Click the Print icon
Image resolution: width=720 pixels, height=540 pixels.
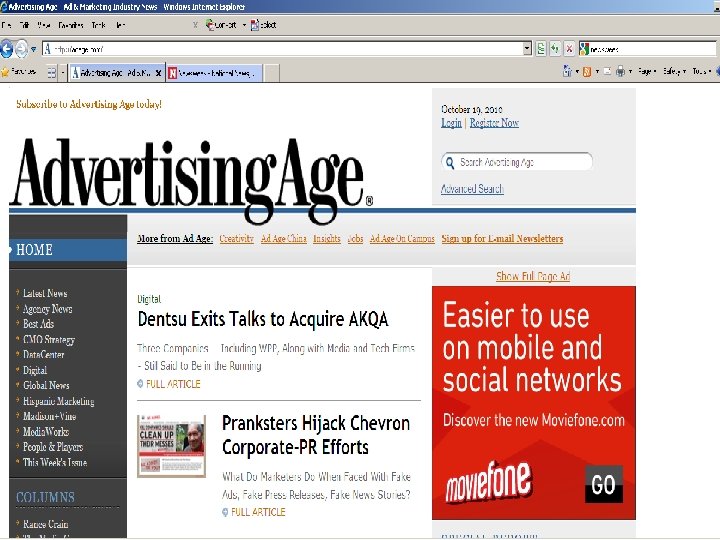coord(620,72)
